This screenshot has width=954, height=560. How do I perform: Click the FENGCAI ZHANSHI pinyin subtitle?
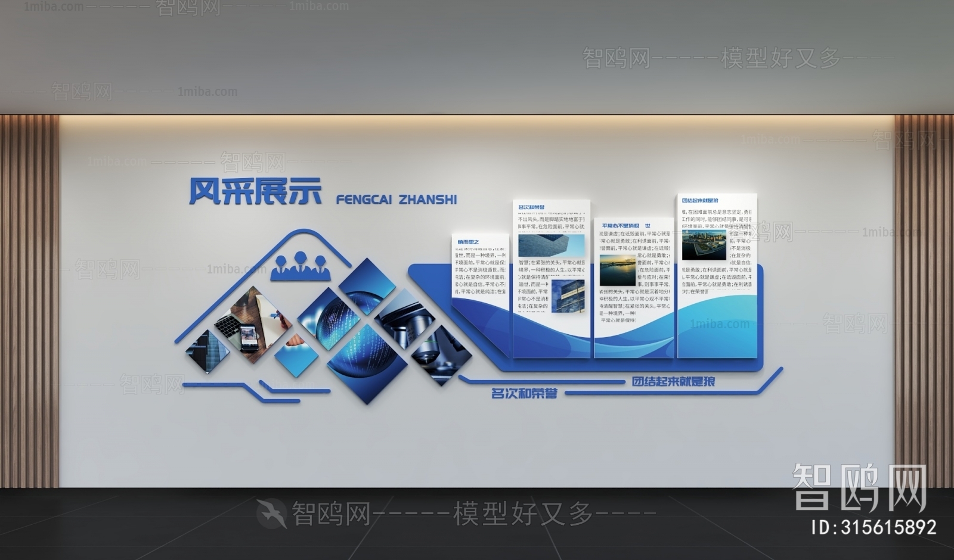click(397, 200)
